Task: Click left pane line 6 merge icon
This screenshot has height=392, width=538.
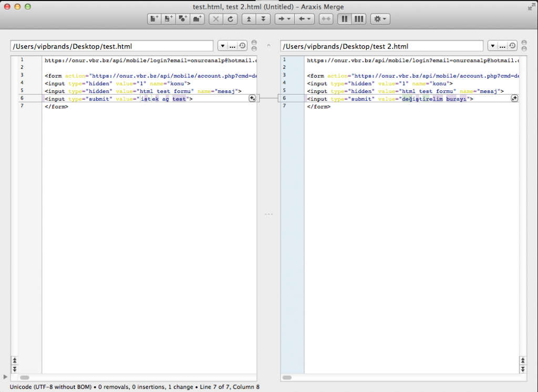Action: point(252,98)
